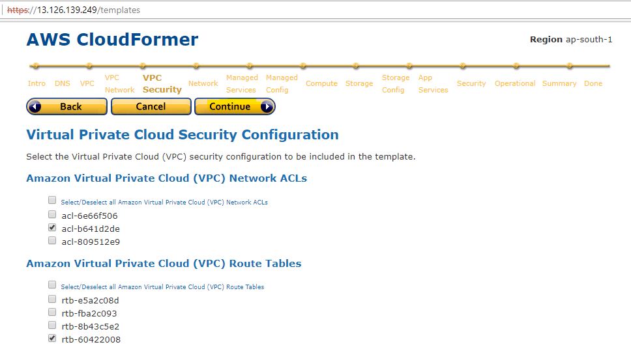This screenshot has width=631, height=364.
Task: Navigate to the Storage step
Action: click(359, 83)
